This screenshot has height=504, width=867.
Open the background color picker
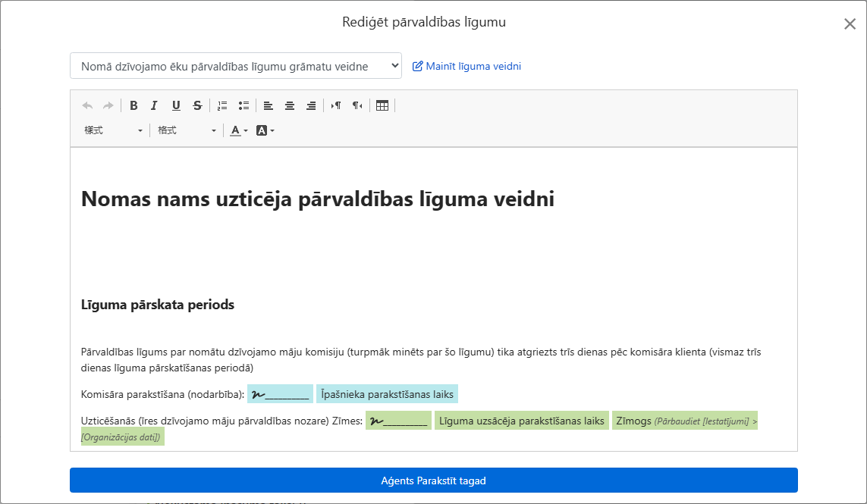tap(265, 130)
